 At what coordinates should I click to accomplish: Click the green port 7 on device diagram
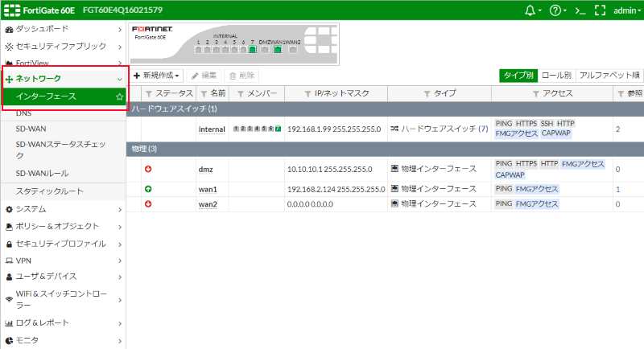click(252, 50)
